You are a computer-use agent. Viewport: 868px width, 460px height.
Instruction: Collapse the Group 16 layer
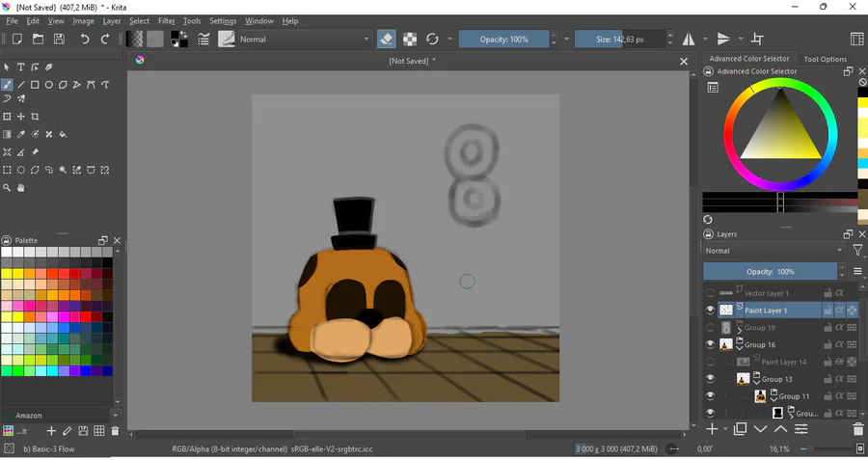pyautogui.click(x=740, y=347)
